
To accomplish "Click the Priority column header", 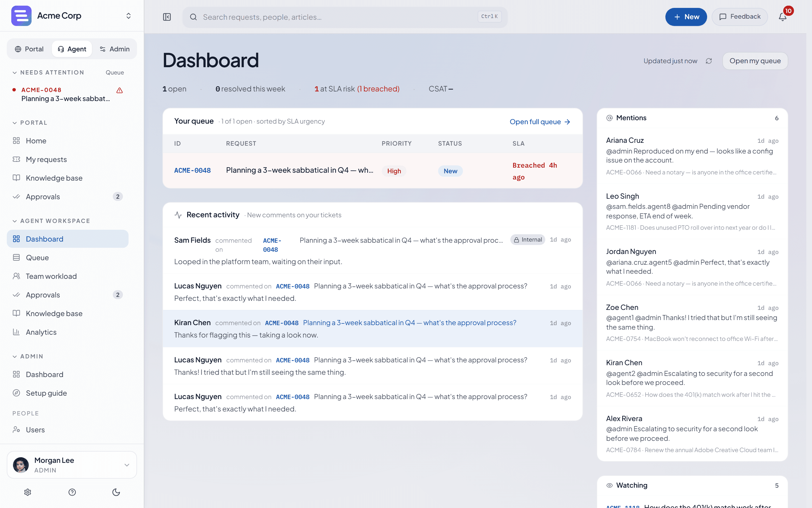I will (396, 143).
